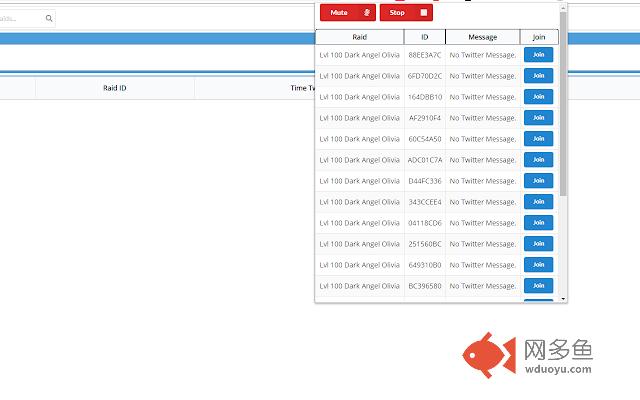Join raid with ID BC396580
The width and height of the screenshot is (640, 400).
tap(538, 286)
